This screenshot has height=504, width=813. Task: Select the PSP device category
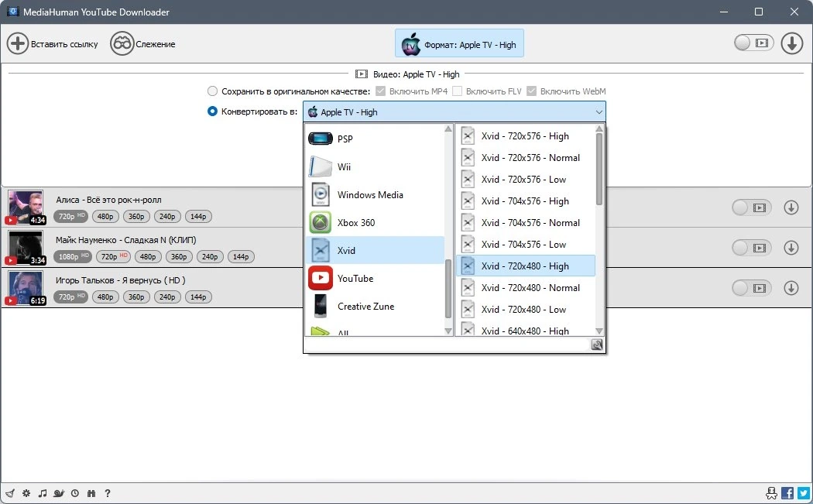[374, 139]
